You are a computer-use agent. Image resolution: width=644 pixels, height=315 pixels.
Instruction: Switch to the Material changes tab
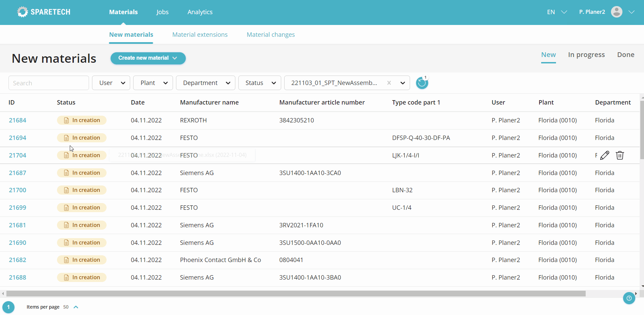[x=271, y=34]
